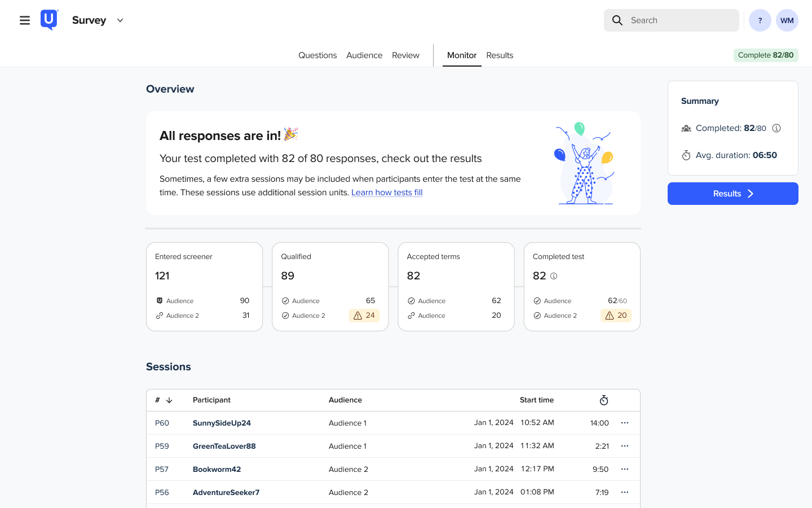Click session number P60
Image resolution: width=812 pixels, height=508 pixels.
tap(162, 423)
